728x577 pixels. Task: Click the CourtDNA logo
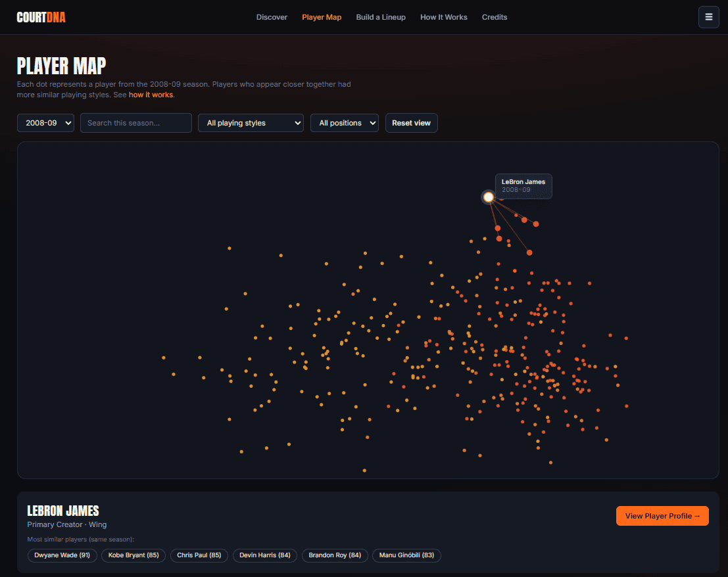point(41,17)
